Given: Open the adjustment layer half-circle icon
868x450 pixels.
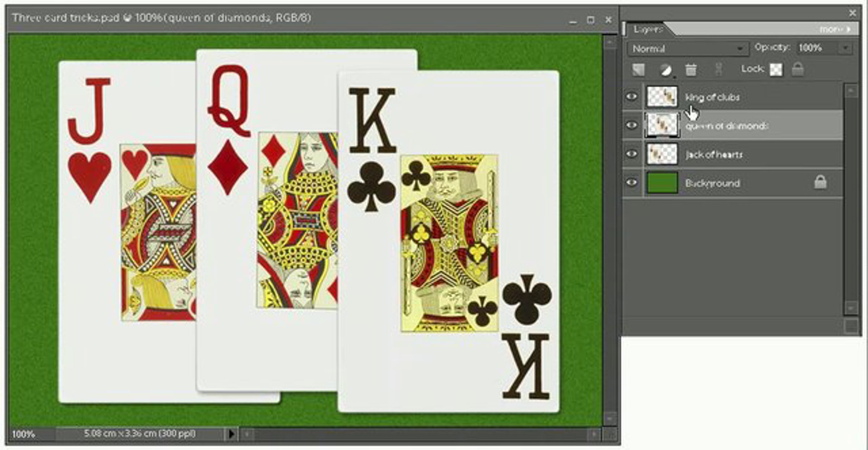Looking at the screenshot, I should pos(665,70).
